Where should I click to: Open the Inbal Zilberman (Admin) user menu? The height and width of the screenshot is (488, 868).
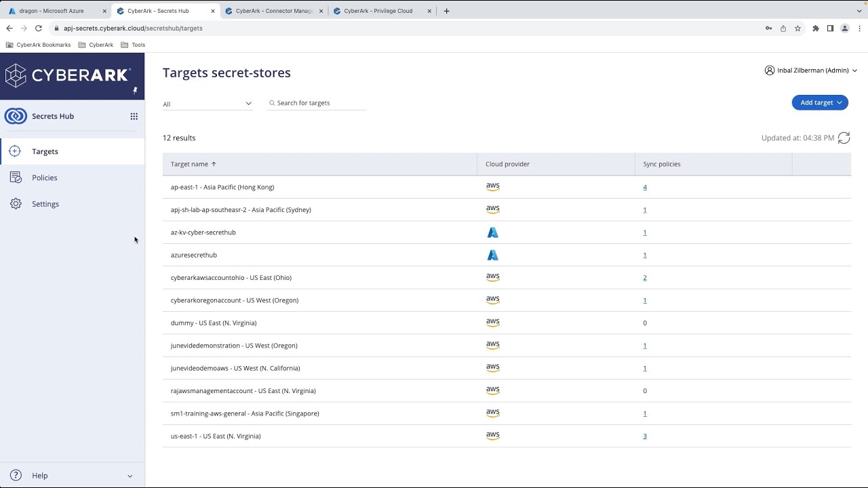811,70
